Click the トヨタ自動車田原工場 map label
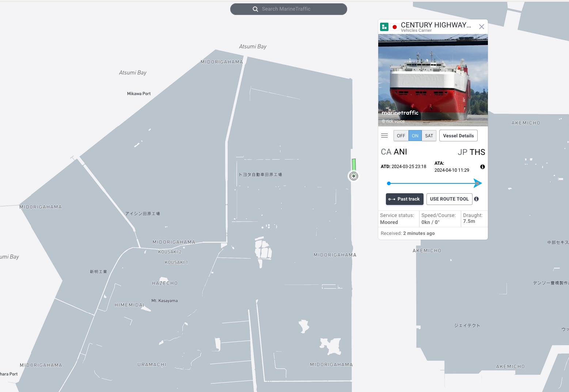The width and height of the screenshot is (569, 392). point(260,175)
